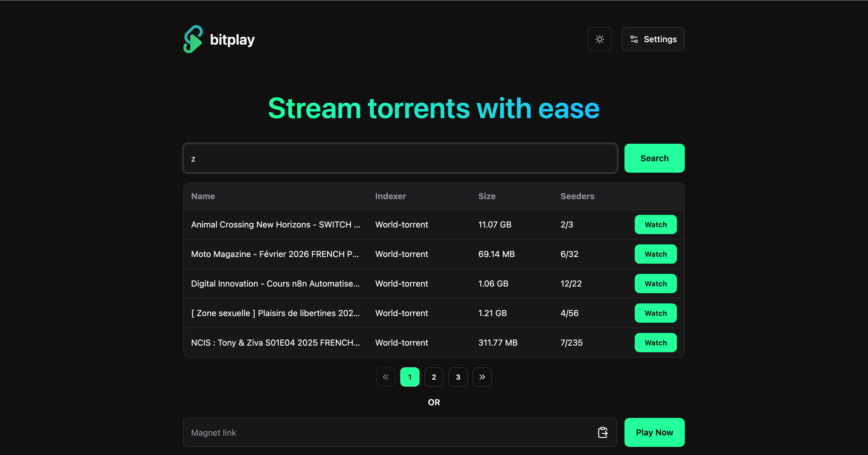This screenshot has width=868, height=455.
Task: Select results page 1
Action: (409, 377)
